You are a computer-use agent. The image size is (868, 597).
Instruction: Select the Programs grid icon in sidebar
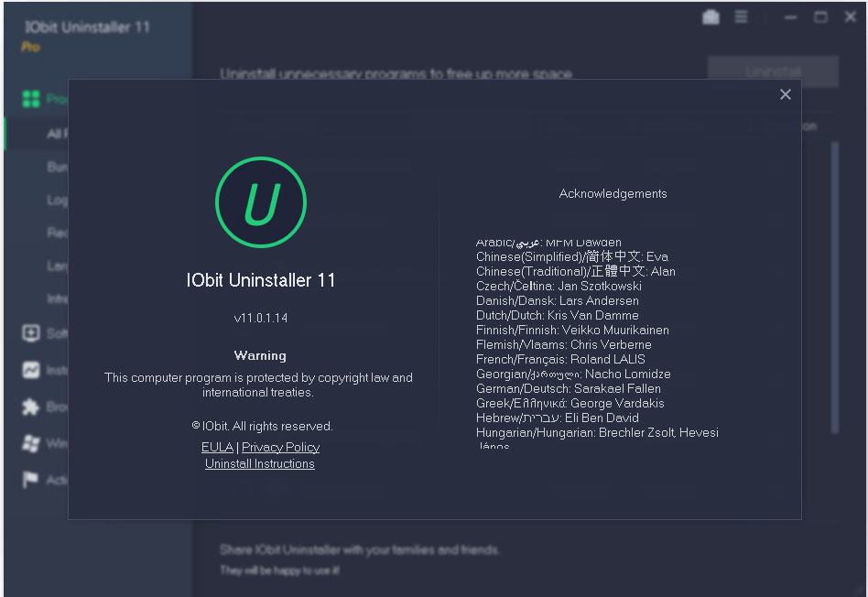click(x=31, y=99)
